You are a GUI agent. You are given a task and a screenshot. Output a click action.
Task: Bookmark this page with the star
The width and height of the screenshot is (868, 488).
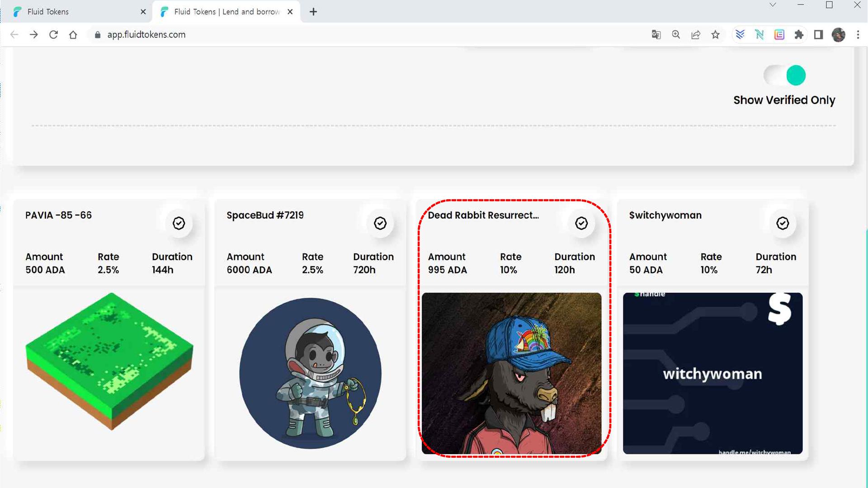pos(715,35)
